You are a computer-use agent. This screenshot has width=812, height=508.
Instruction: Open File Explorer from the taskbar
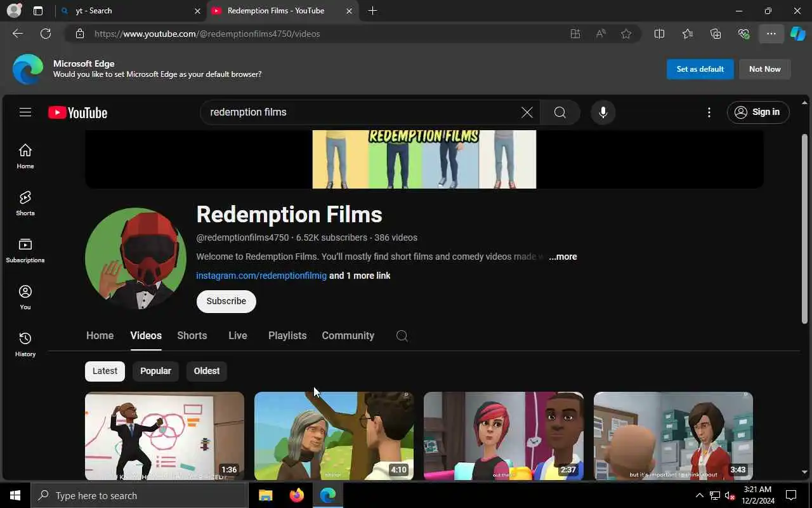266,495
